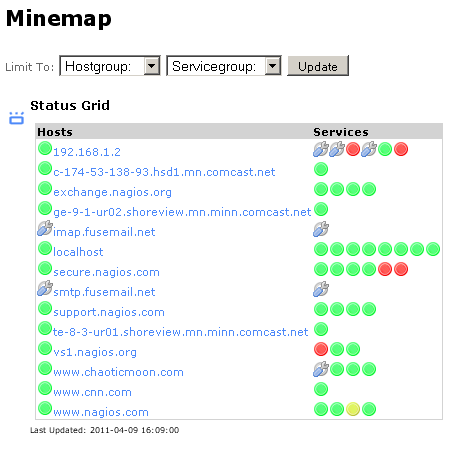Screen dimensions: 464x464
Task: Click wrench host status icon for smtp.fusemail.net
Action: 45,288
